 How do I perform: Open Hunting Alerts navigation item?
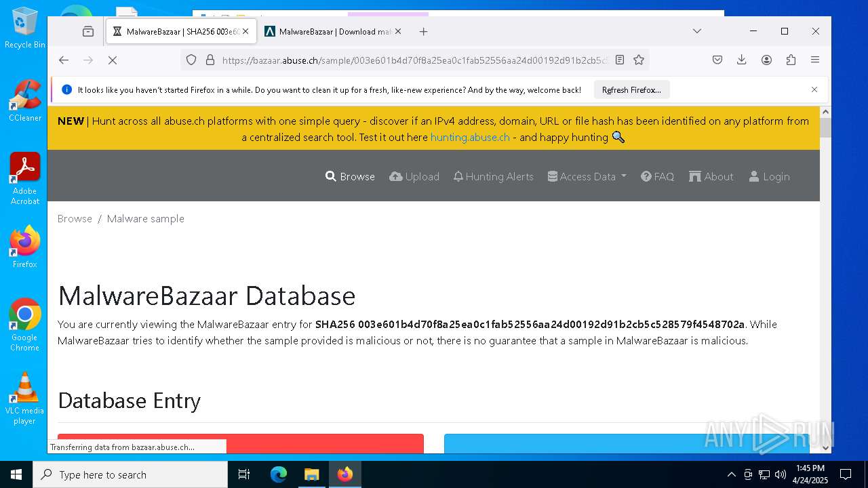(494, 176)
